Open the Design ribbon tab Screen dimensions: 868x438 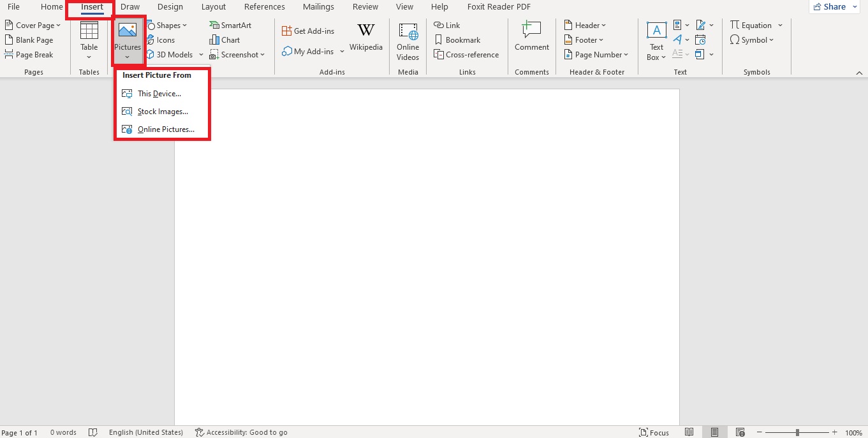pos(170,7)
